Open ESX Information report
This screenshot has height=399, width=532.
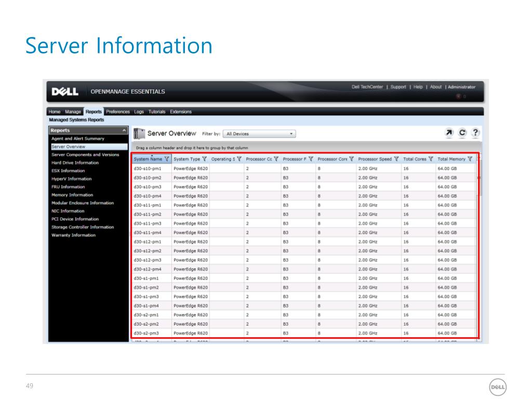68,170
